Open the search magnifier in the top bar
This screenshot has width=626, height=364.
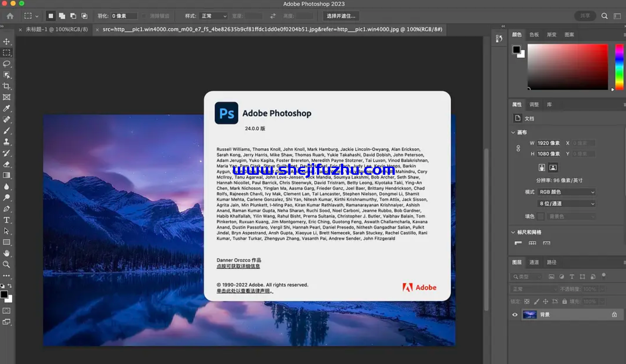(x=604, y=16)
